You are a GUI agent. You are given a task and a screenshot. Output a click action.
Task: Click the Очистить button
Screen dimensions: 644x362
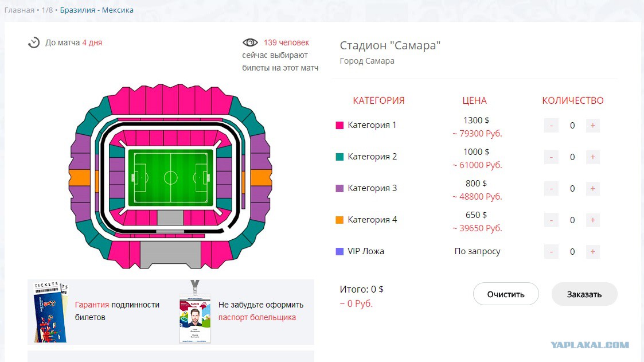506,294
